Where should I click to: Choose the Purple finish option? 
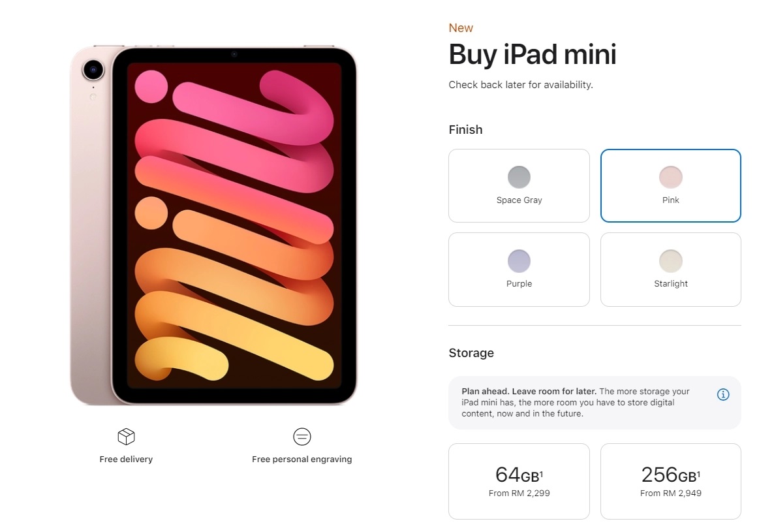click(x=519, y=270)
